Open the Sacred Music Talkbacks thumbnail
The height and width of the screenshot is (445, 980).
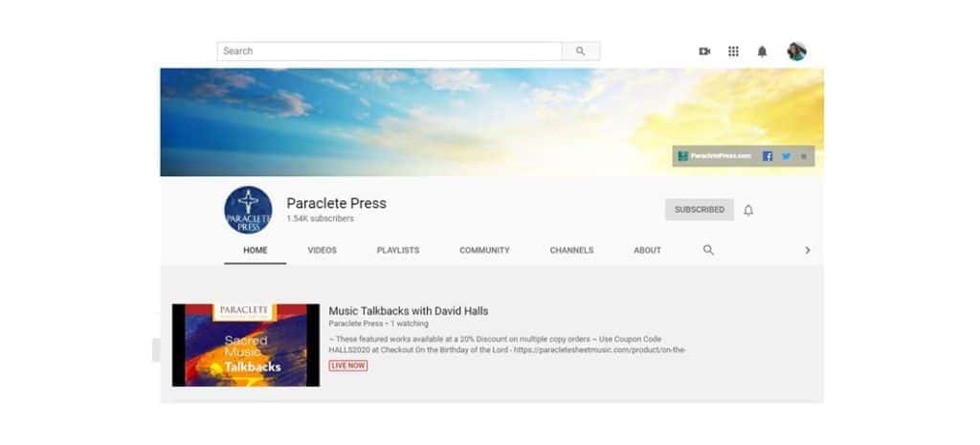click(246, 345)
